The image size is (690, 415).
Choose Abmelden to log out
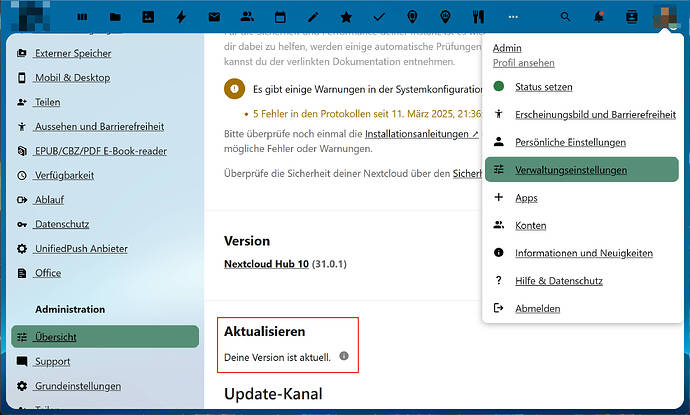coord(537,309)
